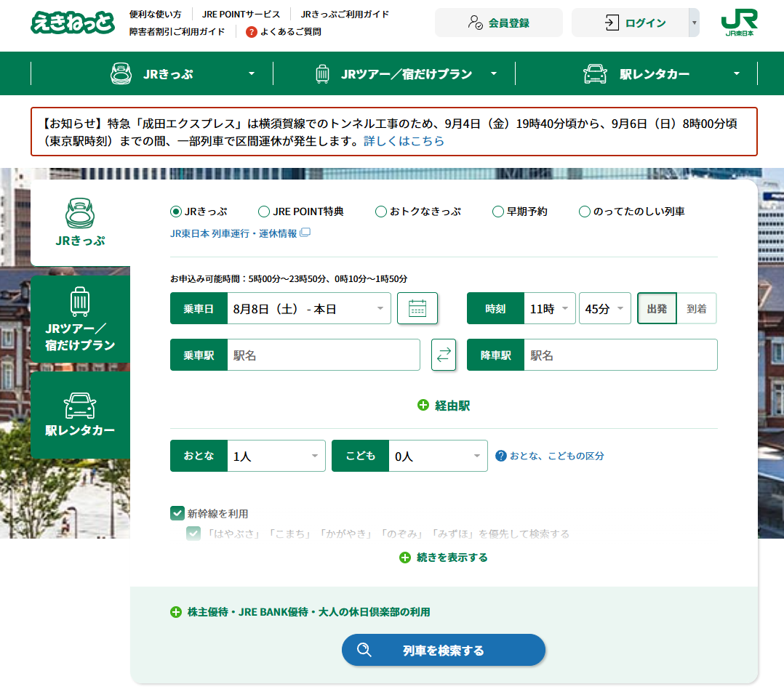
Task: Choose 出発 departure time mode
Action: 657,308
